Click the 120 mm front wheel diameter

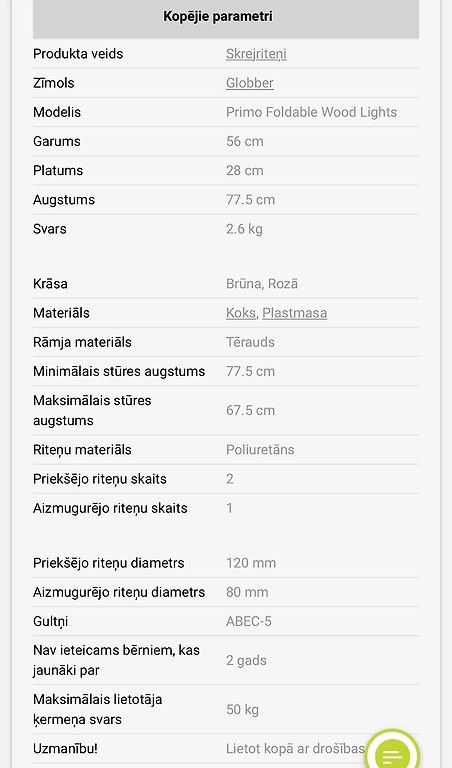[251, 563]
